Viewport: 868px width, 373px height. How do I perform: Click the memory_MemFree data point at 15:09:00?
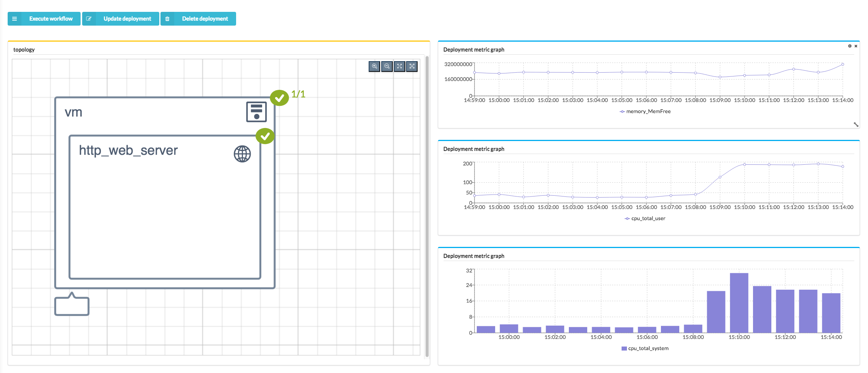pos(720,77)
